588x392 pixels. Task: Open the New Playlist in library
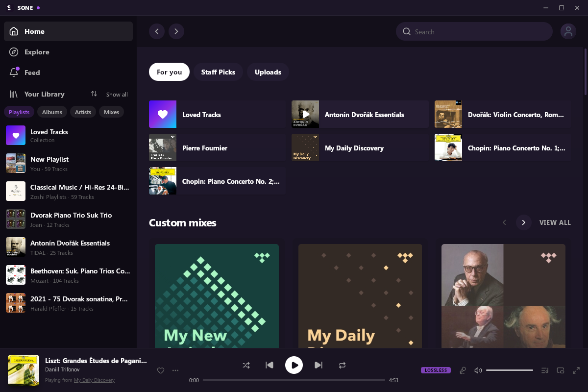point(68,164)
